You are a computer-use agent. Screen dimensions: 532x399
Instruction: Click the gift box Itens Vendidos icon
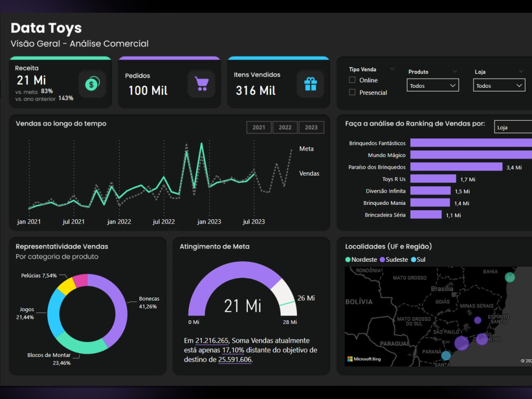311,84
